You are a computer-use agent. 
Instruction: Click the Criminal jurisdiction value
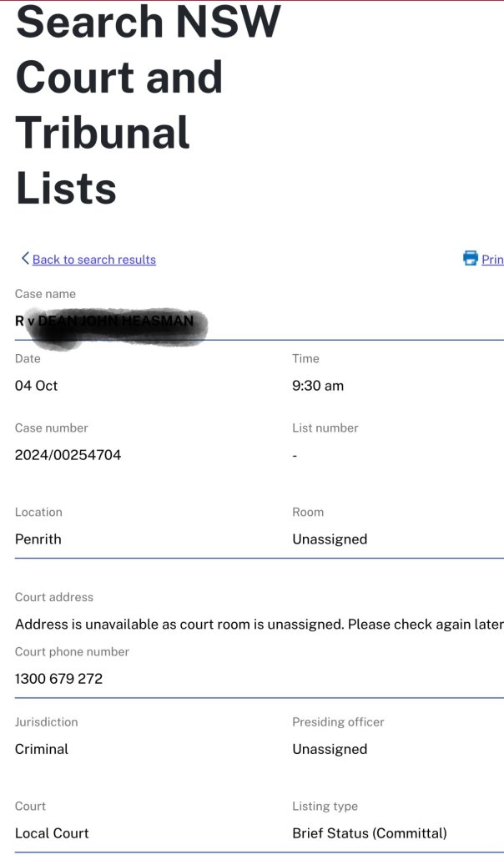coord(42,749)
